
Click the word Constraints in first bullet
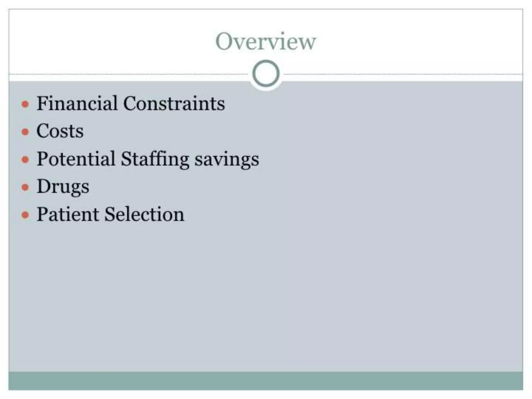coord(174,103)
